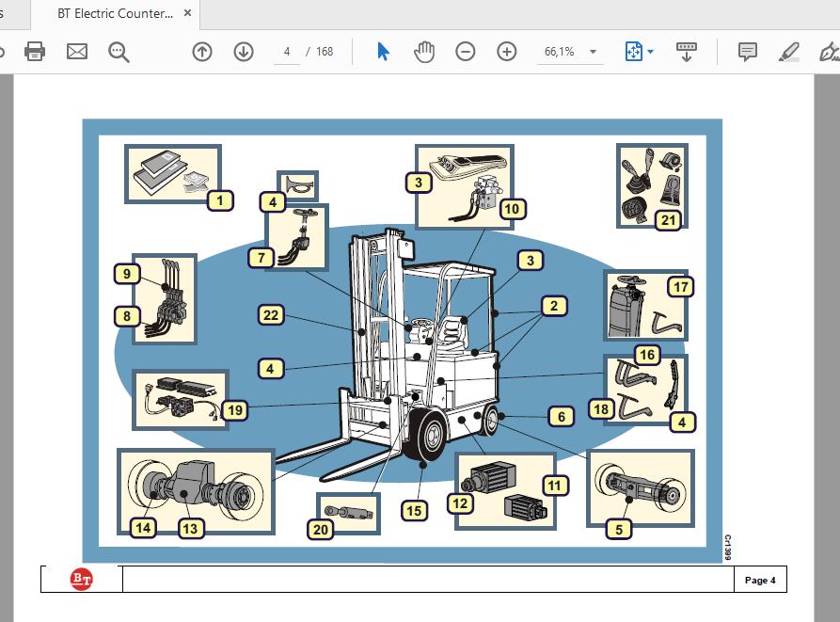Send file by email envelope icon

point(76,52)
